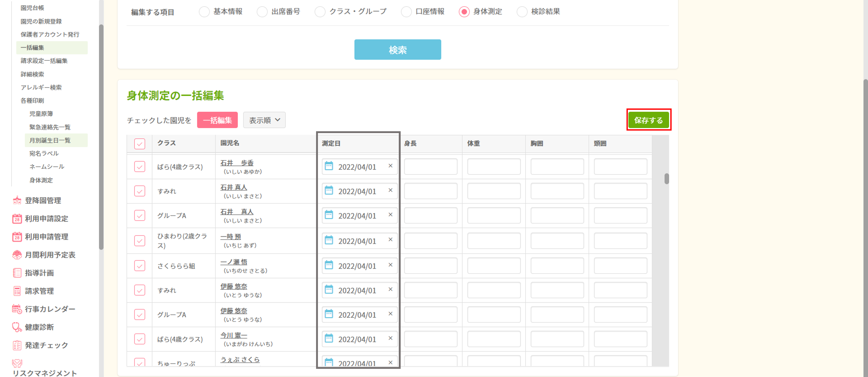Open calendar icon for 一ノ瀬 悟
This screenshot has height=377, width=868.
pos(329,265)
